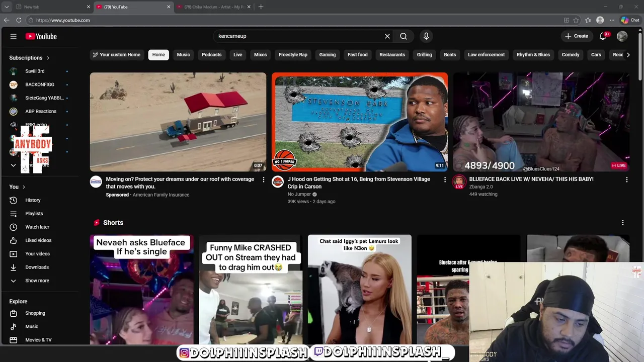This screenshot has width=644, height=362.
Task: Select the Podcasts filter chip
Action: coord(211,55)
